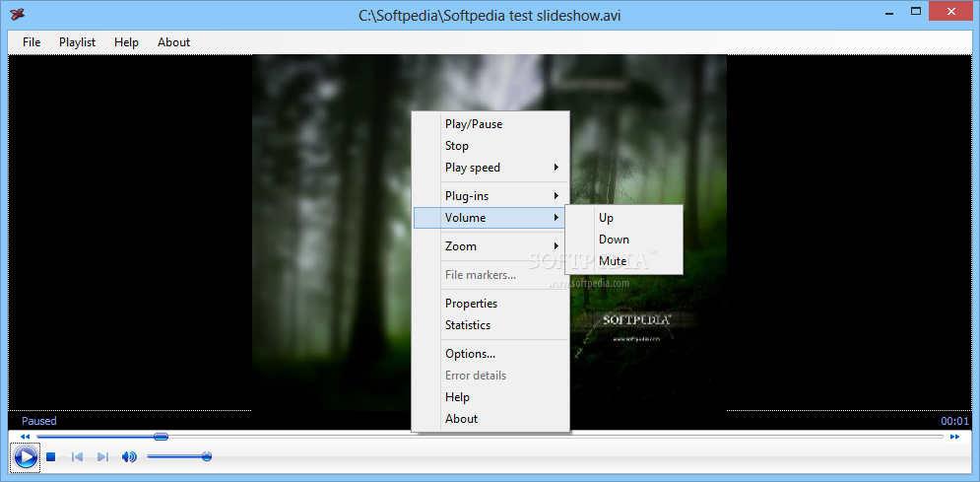Skip to previous track icon
This screenshot has height=482, width=980.
pos(78,457)
